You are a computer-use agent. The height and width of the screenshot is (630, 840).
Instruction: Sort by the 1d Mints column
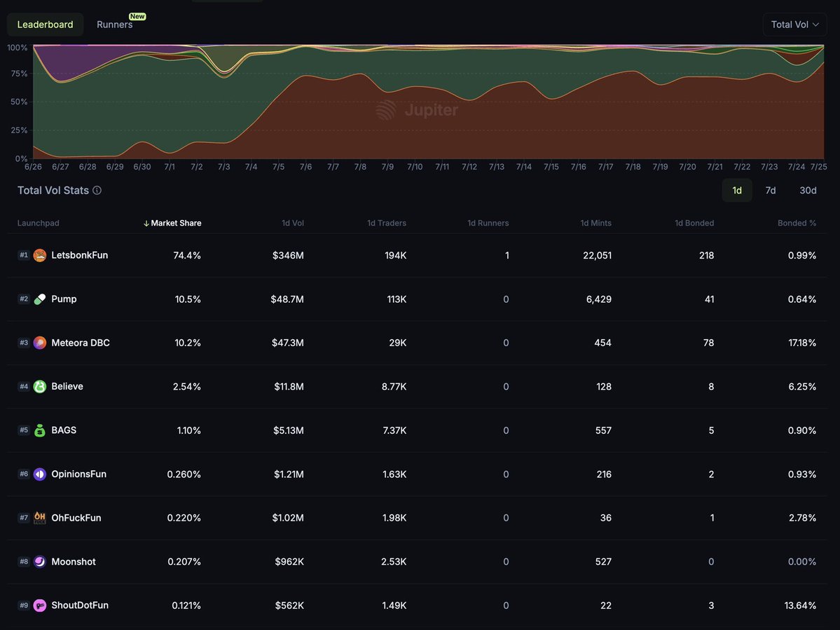(595, 224)
